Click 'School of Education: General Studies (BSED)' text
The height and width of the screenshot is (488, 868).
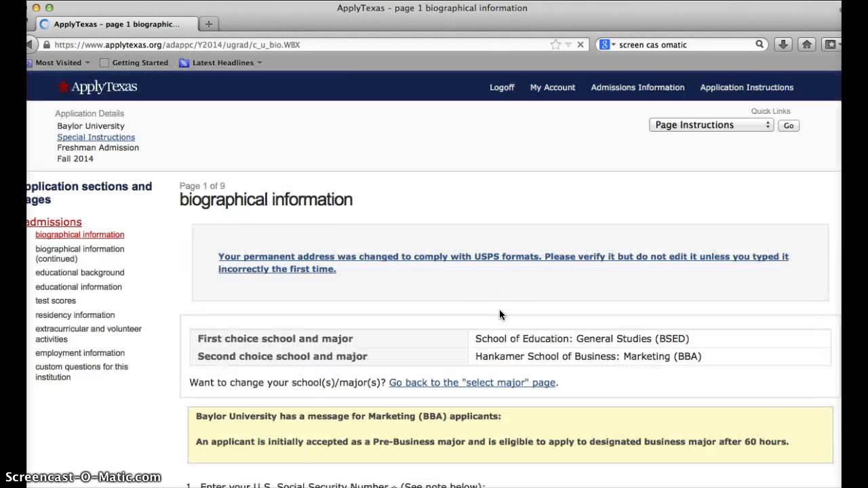[x=582, y=338]
